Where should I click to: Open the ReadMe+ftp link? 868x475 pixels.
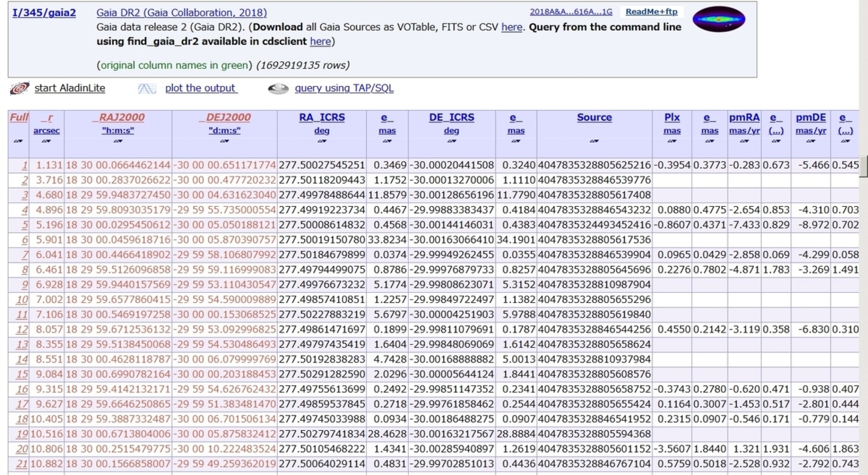650,12
